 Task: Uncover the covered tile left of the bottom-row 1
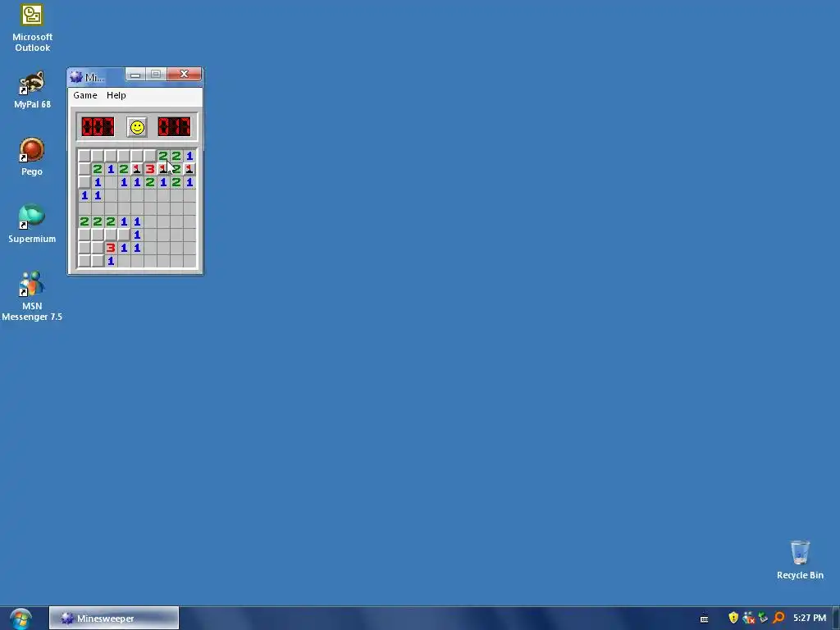[98, 261]
